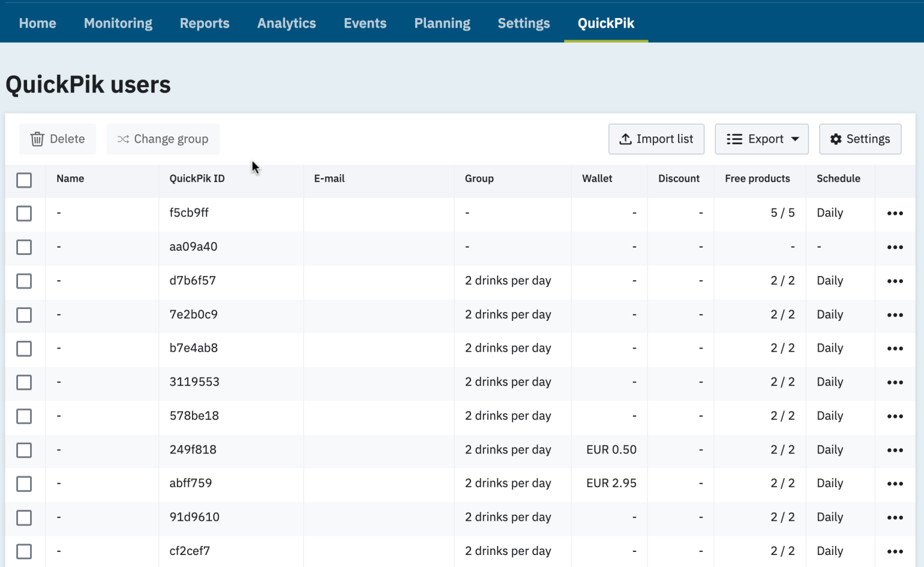This screenshot has width=924, height=567.
Task: Open actions dropdown for user 3119553
Action: click(x=895, y=382)
